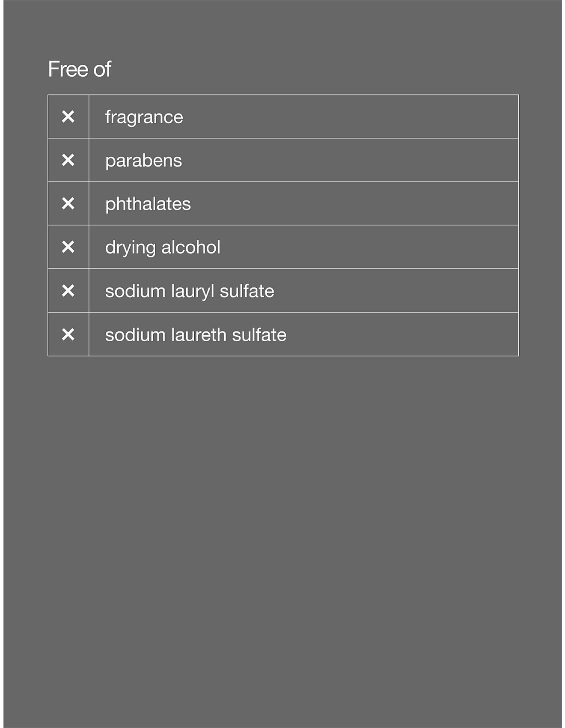The image size is (565, 728).
Task: Click the X icon beside parabens
Action: click(x=68, y=160)
